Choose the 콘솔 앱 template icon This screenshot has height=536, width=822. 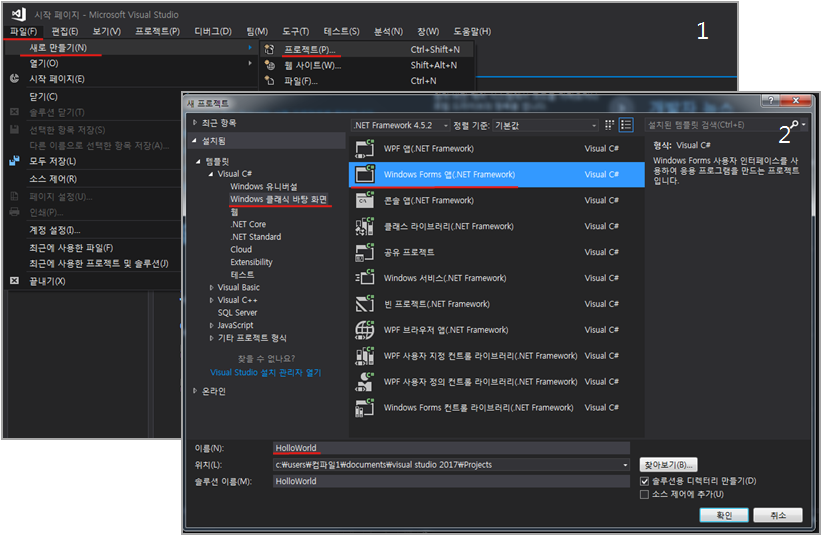pos(365,200)
